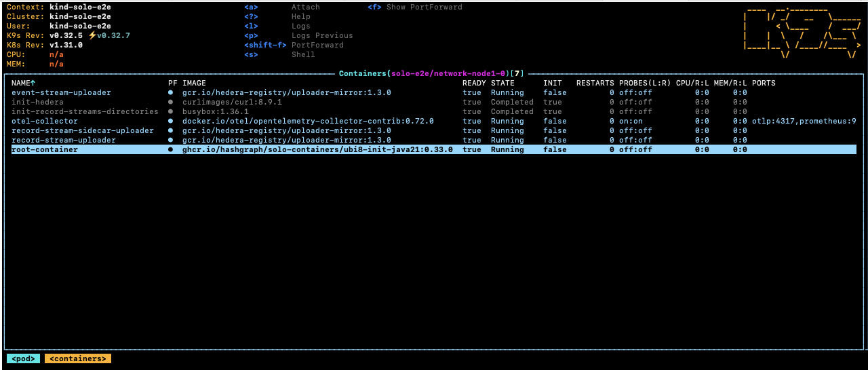Click the port-forward dot for event-stream-uploader
Image resolution: width=868 pixels, height=370 pixels.
(171, 92)
